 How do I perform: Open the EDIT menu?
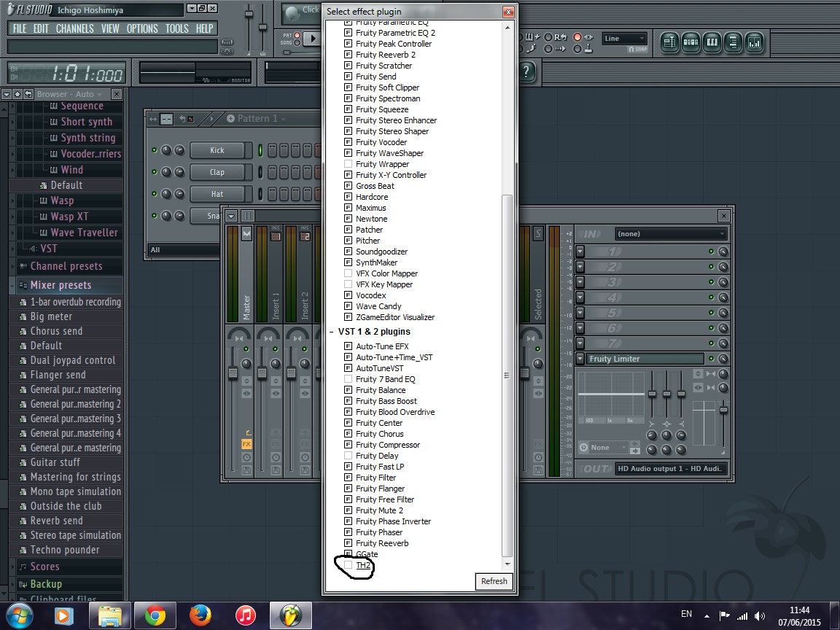click(x=42, y=28)
